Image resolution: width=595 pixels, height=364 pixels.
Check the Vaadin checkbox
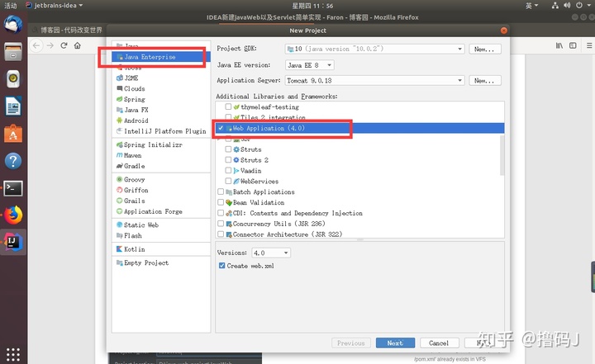[228, 170]
